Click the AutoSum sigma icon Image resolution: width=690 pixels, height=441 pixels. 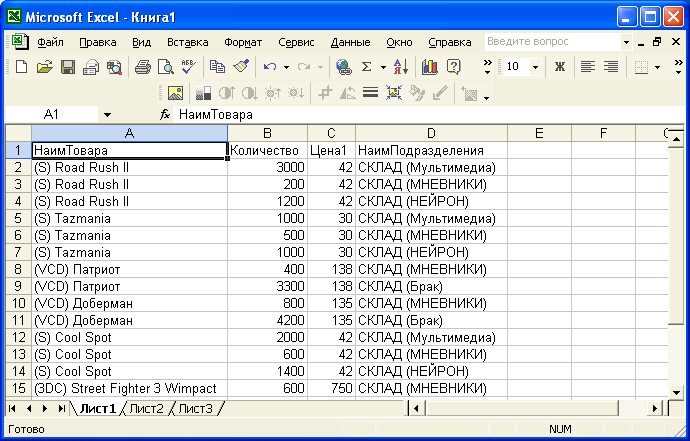[x=367, y=67]
